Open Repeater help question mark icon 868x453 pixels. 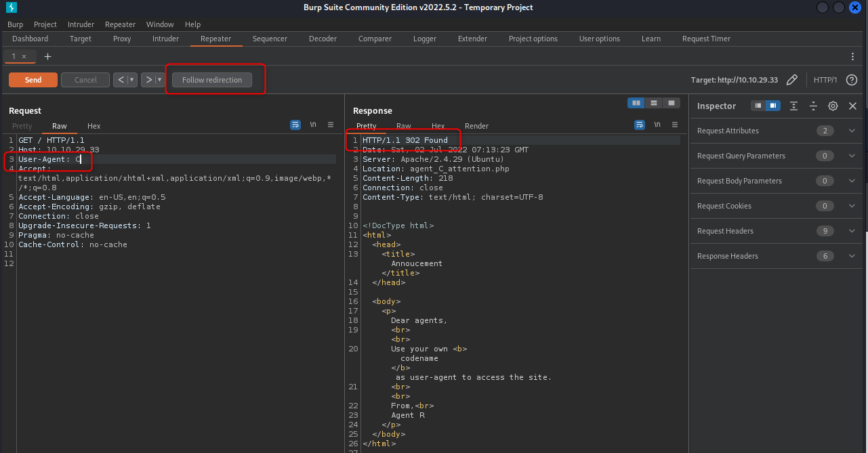pyautogui.click(x=852, y=80)
